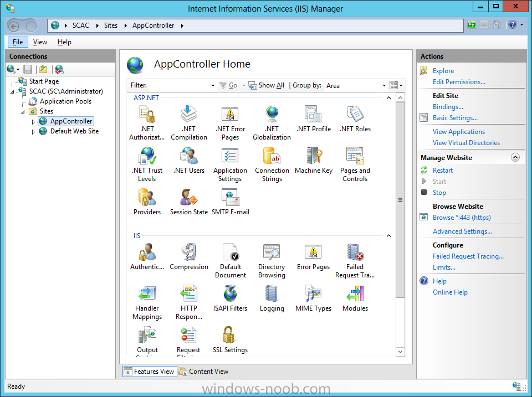
Task: Open the MIME Types feature
Action: [314, 298]
